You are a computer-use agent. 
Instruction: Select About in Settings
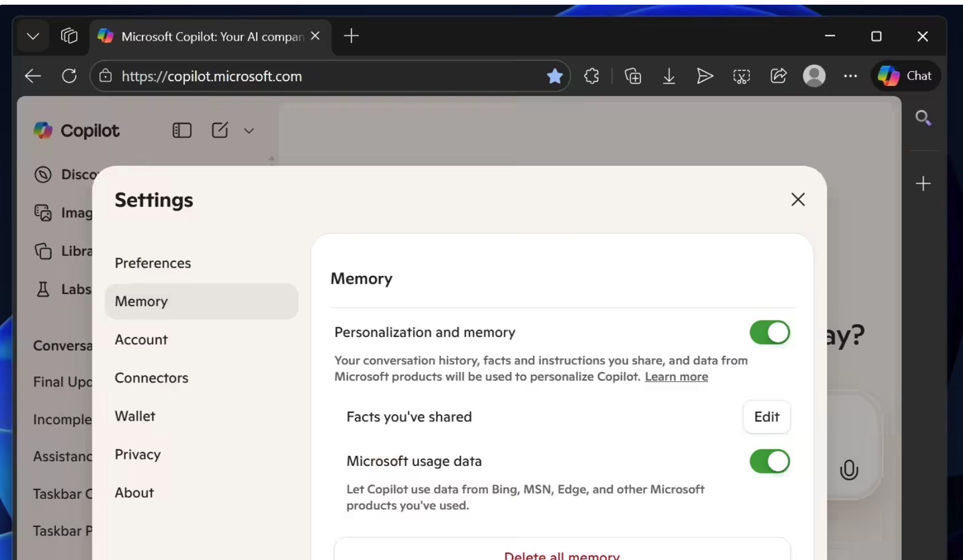201,492
